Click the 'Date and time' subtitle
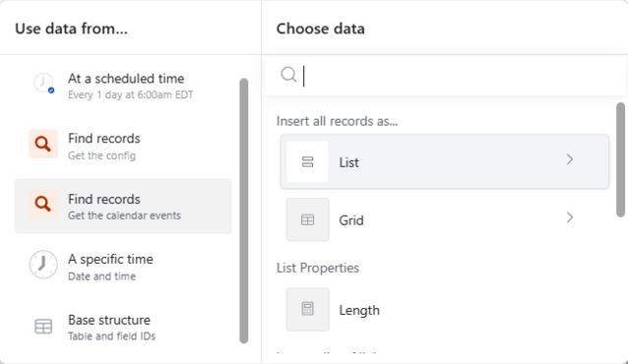628x364 pixels. click(101, 276)
